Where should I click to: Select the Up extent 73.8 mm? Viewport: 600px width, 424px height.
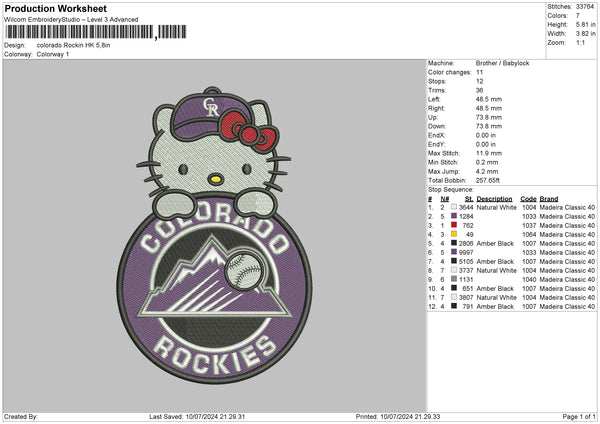tap(489, 117)
